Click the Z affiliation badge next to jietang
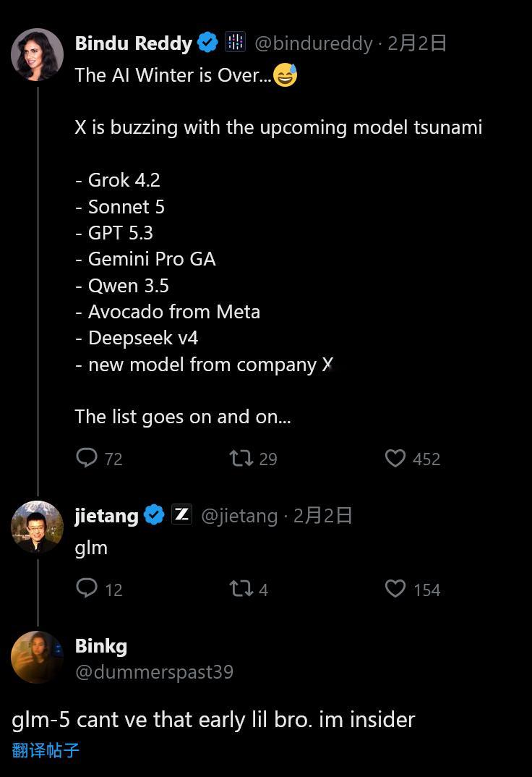The height and width of the screenshot is (777, 532). (181, 515)
